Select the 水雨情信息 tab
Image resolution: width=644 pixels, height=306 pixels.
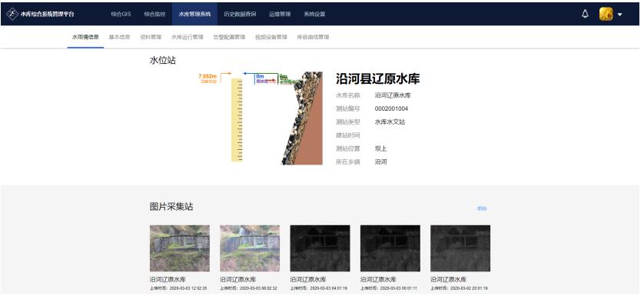tap(85, 37)
